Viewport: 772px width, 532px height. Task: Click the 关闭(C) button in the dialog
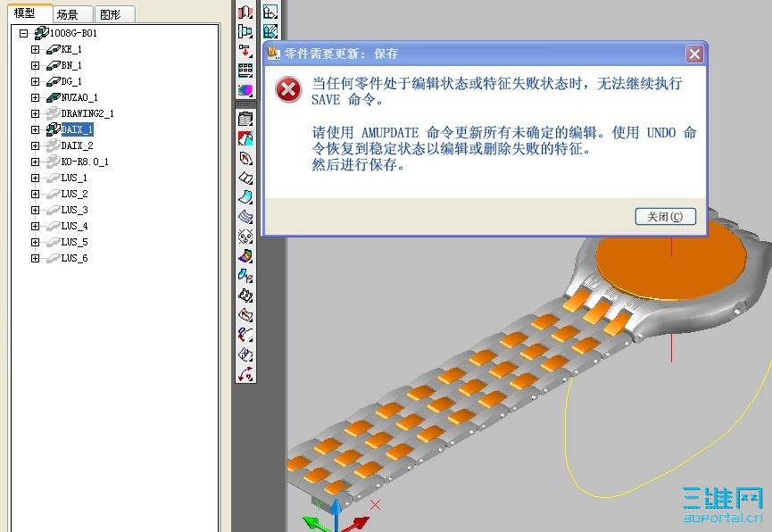(x=665, y=216)
